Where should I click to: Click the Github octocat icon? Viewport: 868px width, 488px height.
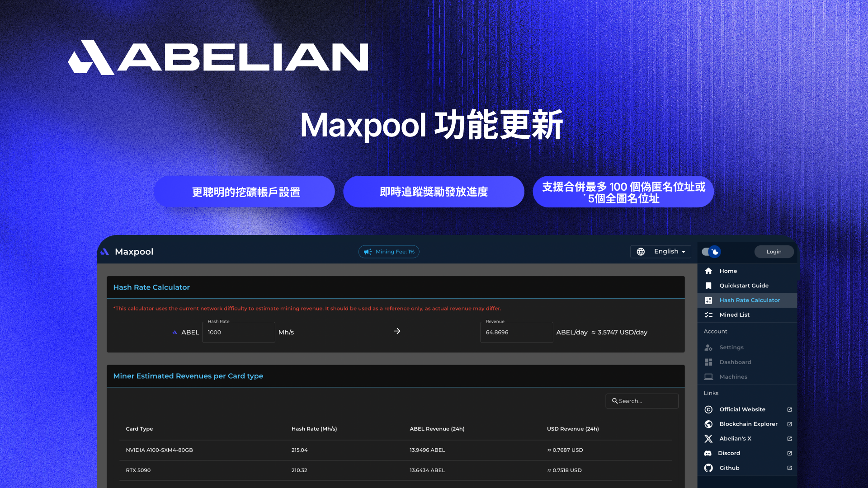point(708,468)
